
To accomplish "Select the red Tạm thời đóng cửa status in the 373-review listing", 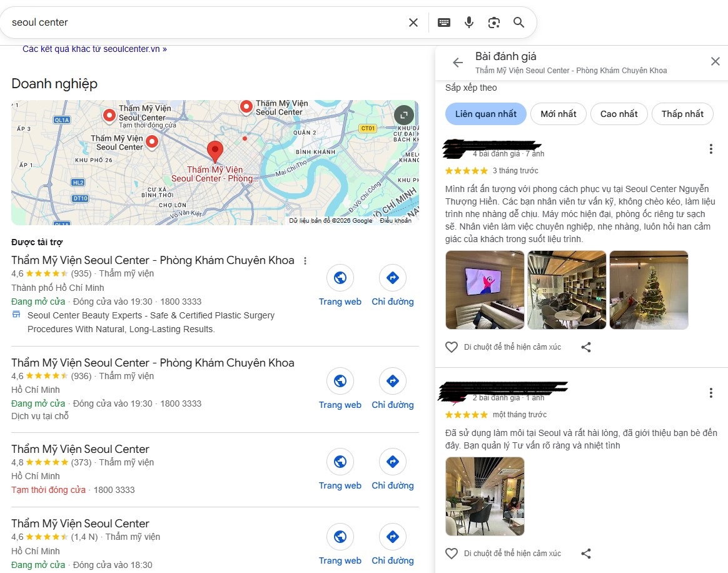I will point(48,490).
